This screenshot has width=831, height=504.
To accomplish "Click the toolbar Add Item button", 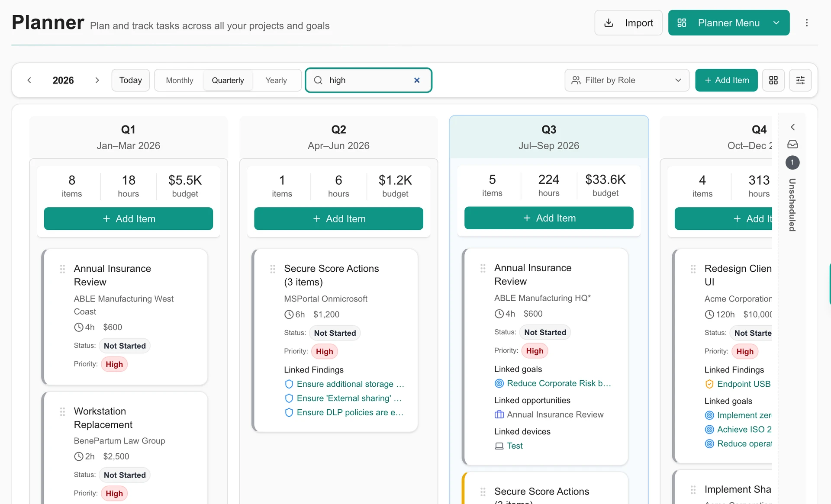I will click(726, 80).
